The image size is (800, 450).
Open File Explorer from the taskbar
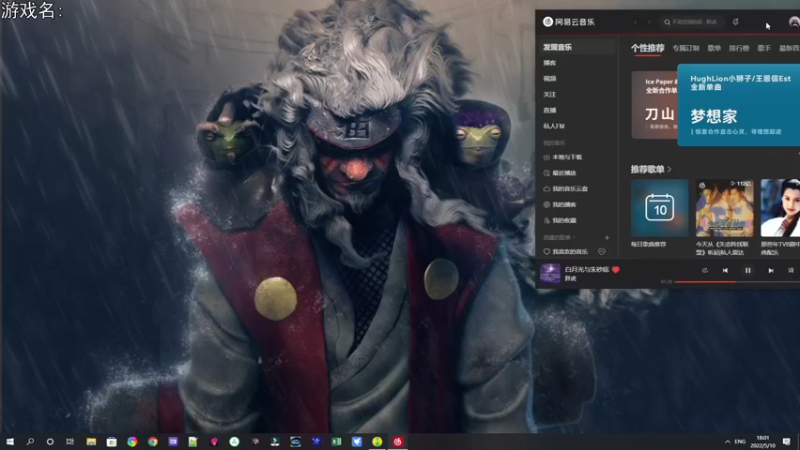pyautogui.click(x=91, y=441)
